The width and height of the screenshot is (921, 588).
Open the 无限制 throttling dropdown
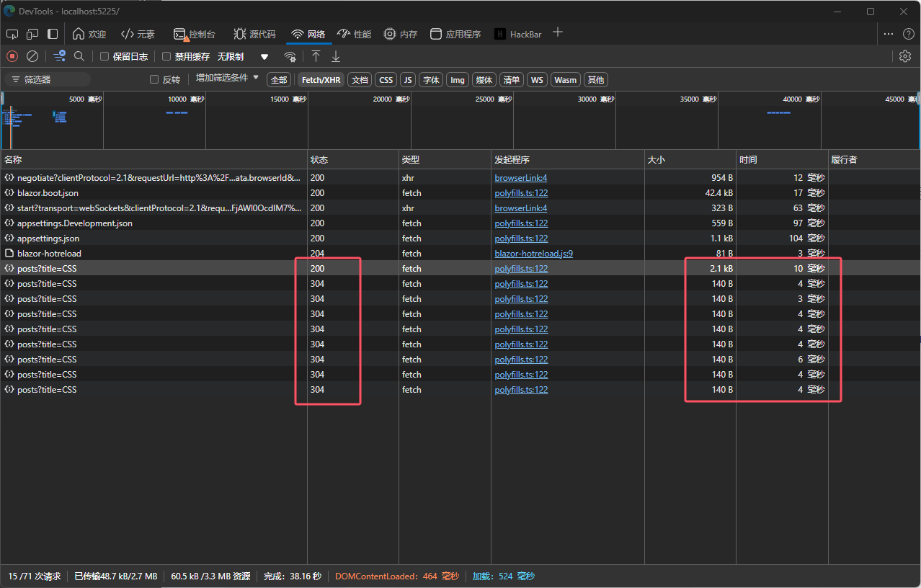[243, 56]
